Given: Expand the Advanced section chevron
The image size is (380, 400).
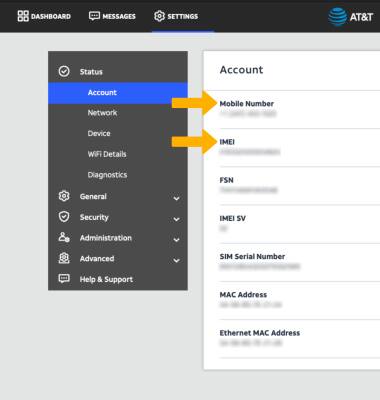Looking at the screenshot, I should point(177,260).
